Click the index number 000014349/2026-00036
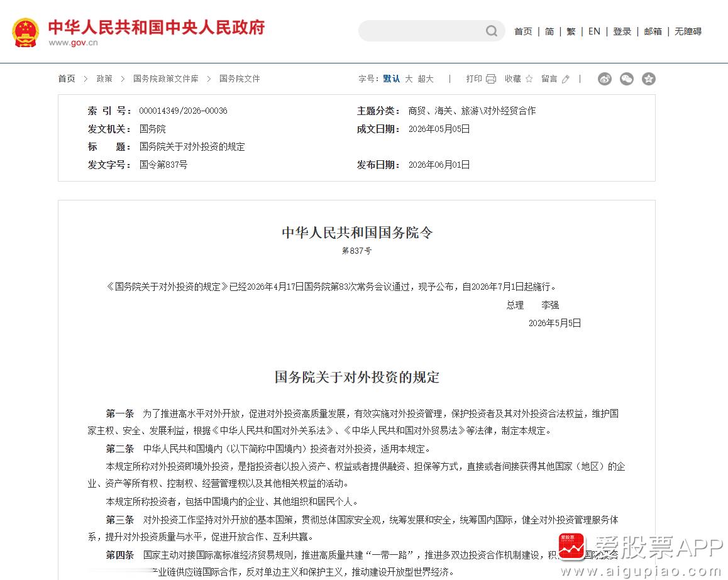The width and height of the screenshot is (728, 580). click(184, 111)
